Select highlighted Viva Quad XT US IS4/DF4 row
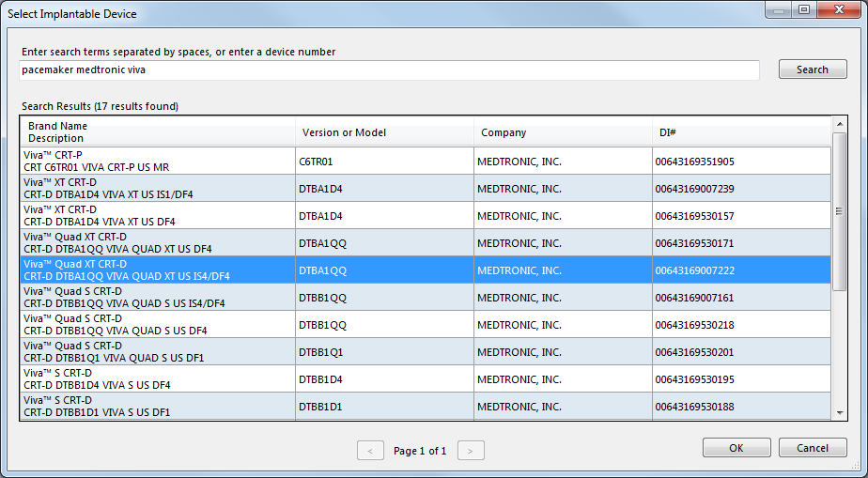 tap(426, 270)
